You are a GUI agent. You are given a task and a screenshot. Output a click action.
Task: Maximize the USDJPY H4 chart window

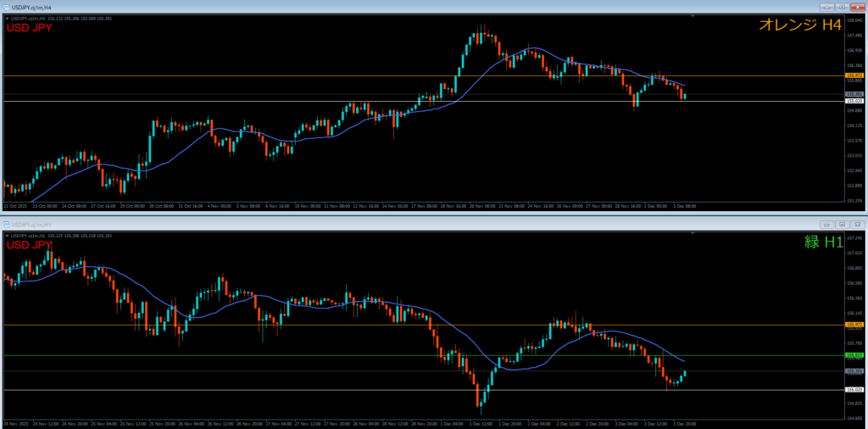841,6
